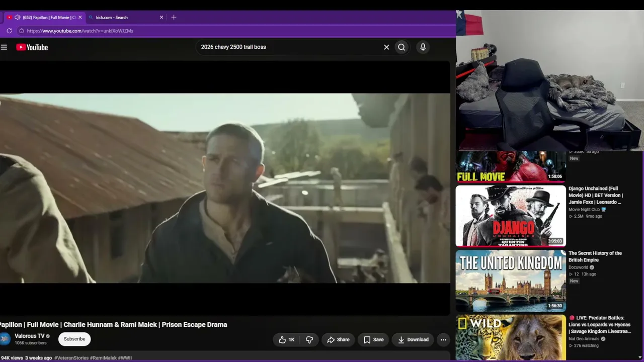
Task: Start voice search with the microphone
Action: click(423, 47)
